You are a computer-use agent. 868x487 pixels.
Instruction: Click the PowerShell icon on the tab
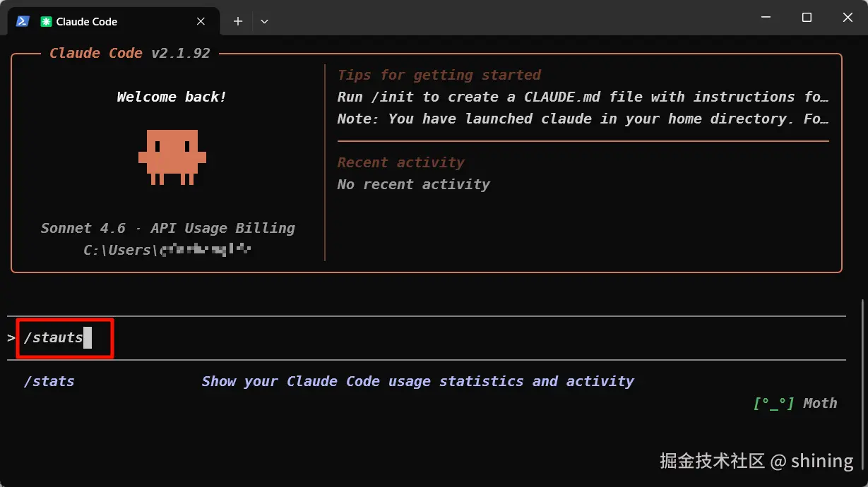coord(23,21)
